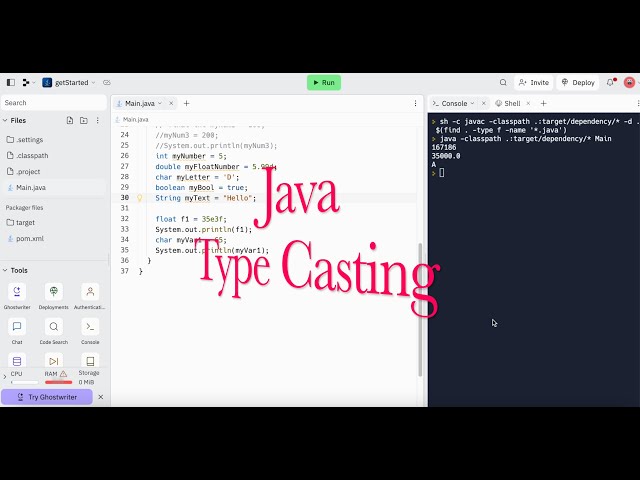This screenshot has height=480, width=640.
Task: Open editor pane more options menu
Action: click(x=416, y=104)
